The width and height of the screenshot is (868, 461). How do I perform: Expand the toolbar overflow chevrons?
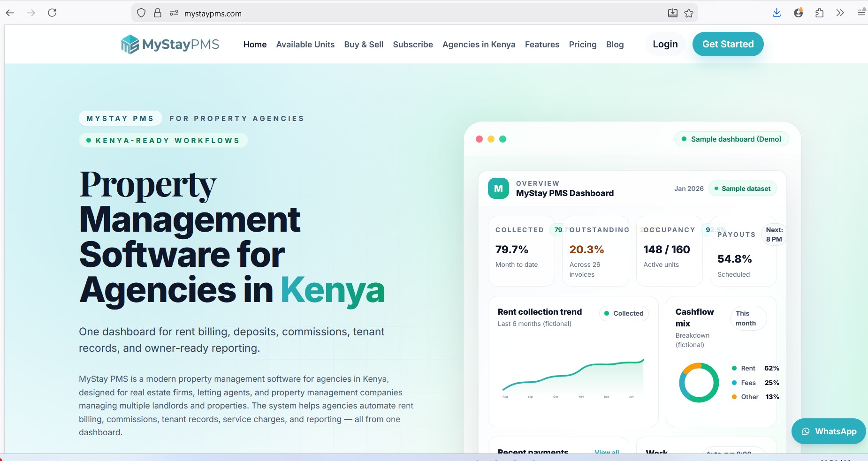click(x=840, y=13)
